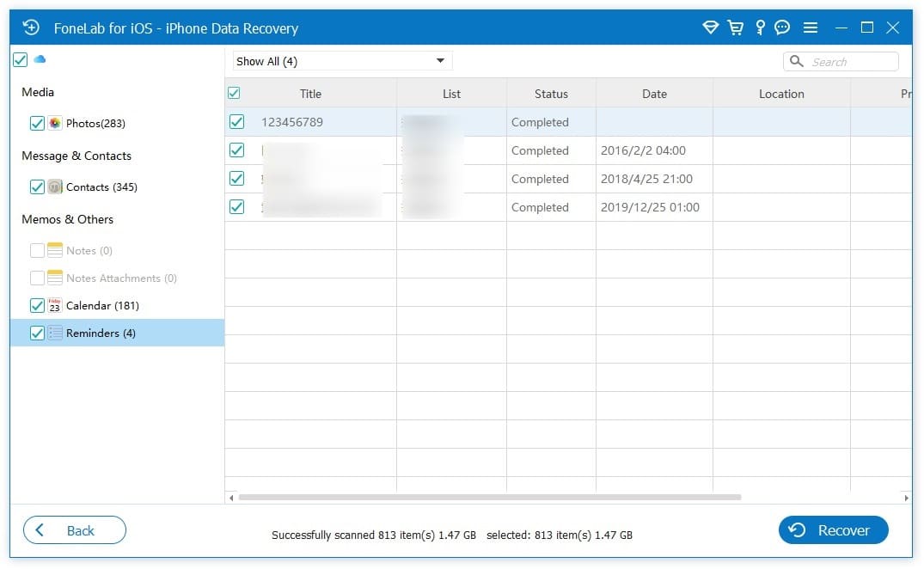The width and height of the screenshot is (924, 569).
Task: Click the Message & Contacts heading
Action: pyautogui.click(x=76, y=156)
